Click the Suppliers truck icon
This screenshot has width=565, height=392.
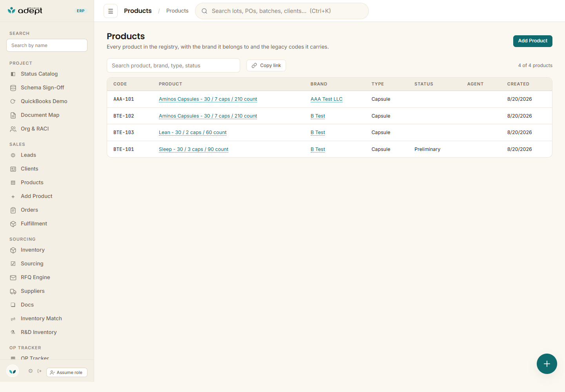click(x=13, y=291)
